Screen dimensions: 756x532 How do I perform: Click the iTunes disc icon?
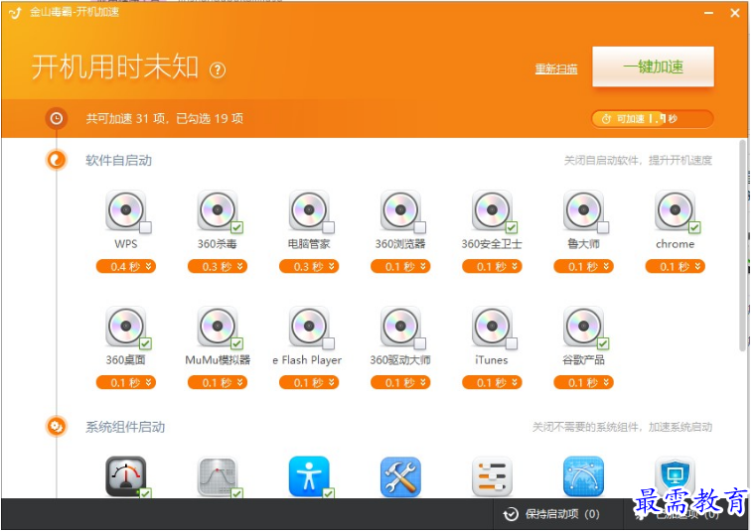pyautogui.click(x=492, y=327)
